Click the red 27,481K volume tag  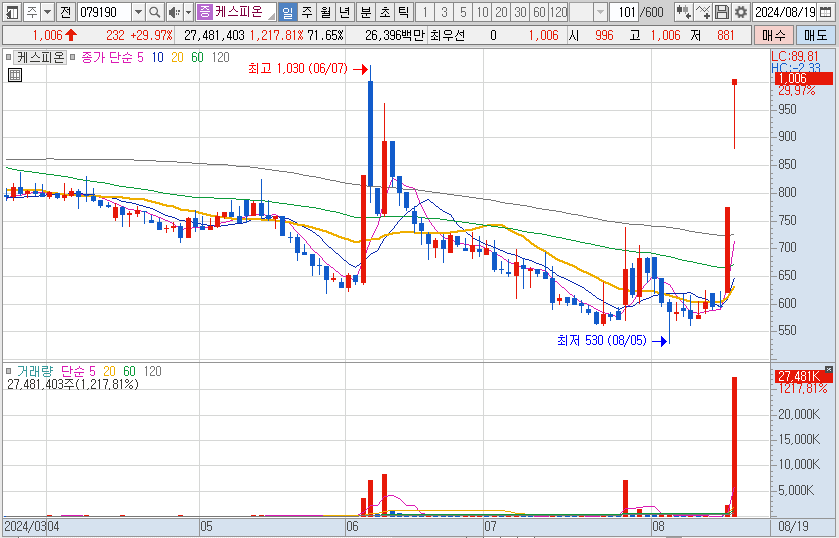coord(803,376)
